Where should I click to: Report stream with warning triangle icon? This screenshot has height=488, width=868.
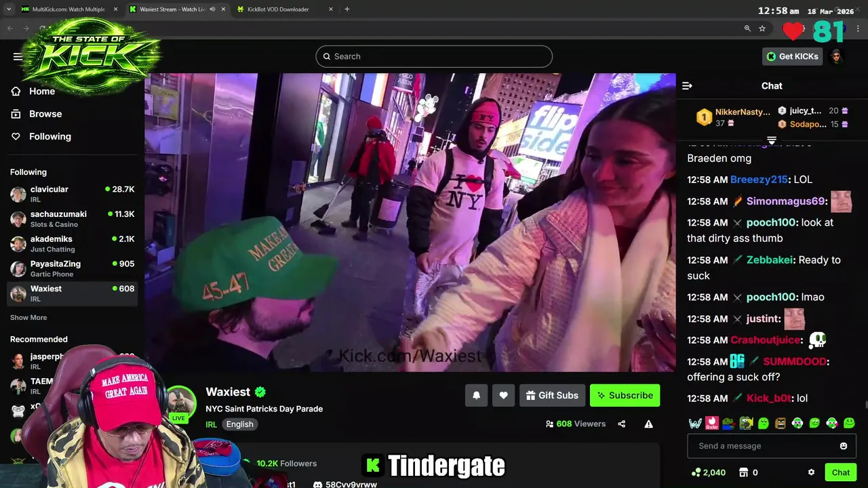[x=648, y=424]
